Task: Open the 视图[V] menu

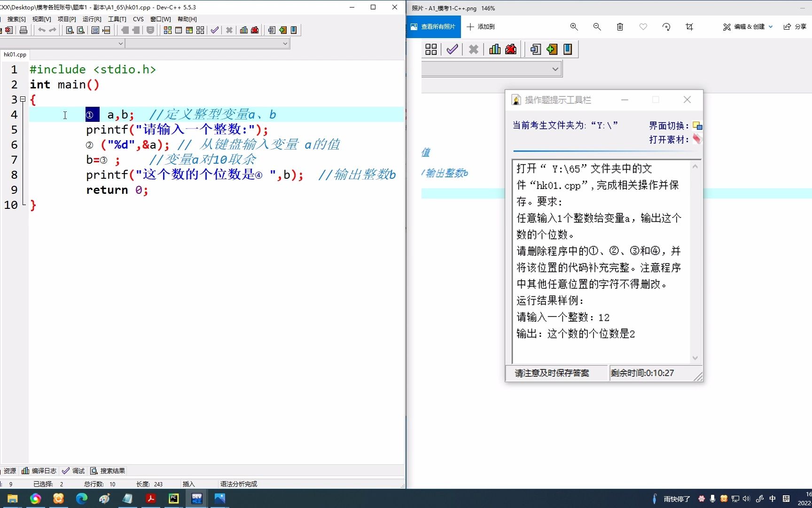Action: [x=41, y=19]
